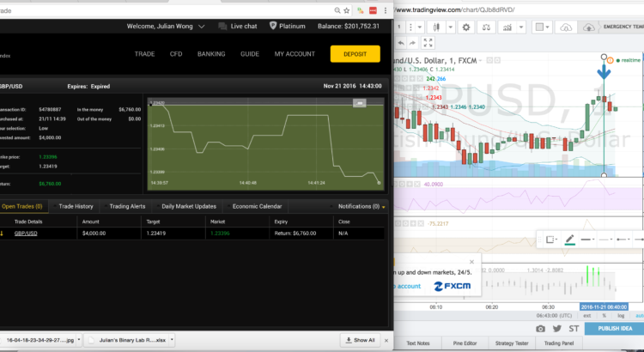Switch to Daily Market Updates tab
This screenshot has height=352, width=644.
189,207
